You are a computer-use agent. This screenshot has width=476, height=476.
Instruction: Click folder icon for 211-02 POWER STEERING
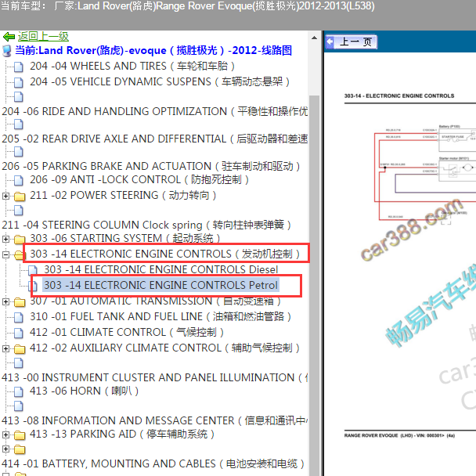pos(20,197)
